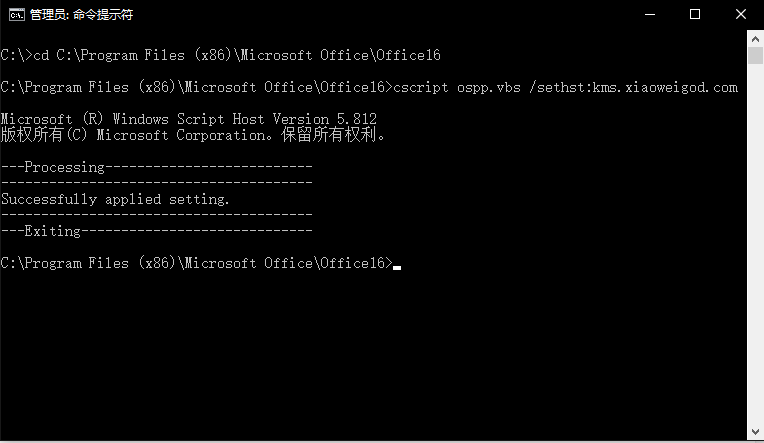The width and height of the screenshot is (764, 443).
Task: Click the ---Exiting--- output line
Action: click(x=156, y=231)
